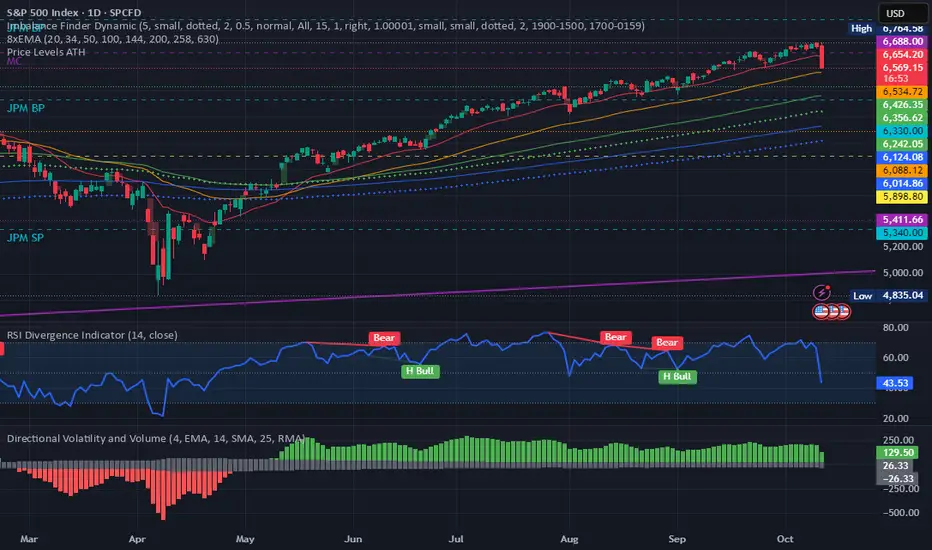Click the 26.33 gray value tag
932x550 pixels.
tap(895, 466)
